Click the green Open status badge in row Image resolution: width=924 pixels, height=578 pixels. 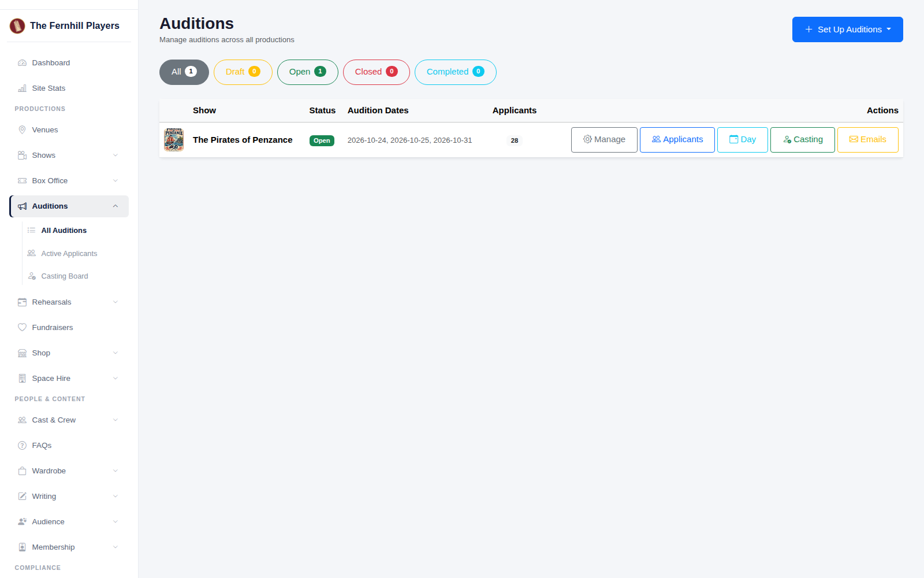[x=322, y=140]
